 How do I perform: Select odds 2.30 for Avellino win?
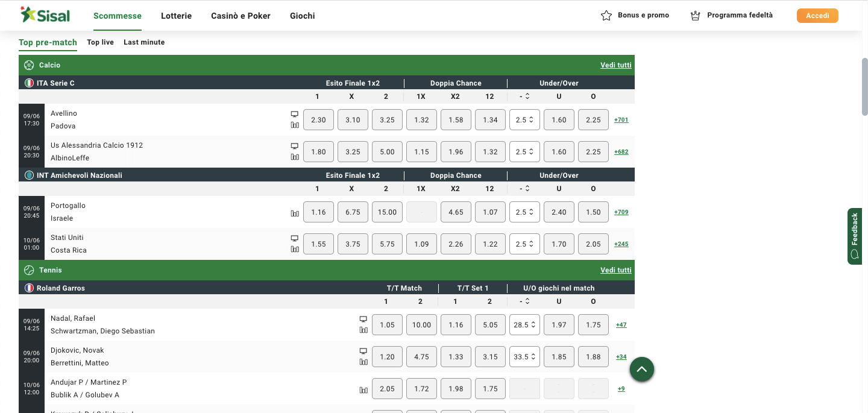318,120
